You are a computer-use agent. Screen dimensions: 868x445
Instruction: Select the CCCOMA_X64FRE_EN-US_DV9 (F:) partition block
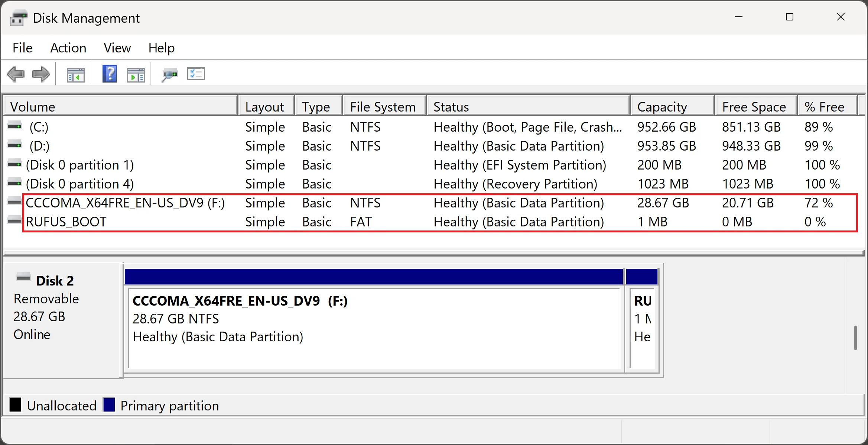tap(374, 328)
